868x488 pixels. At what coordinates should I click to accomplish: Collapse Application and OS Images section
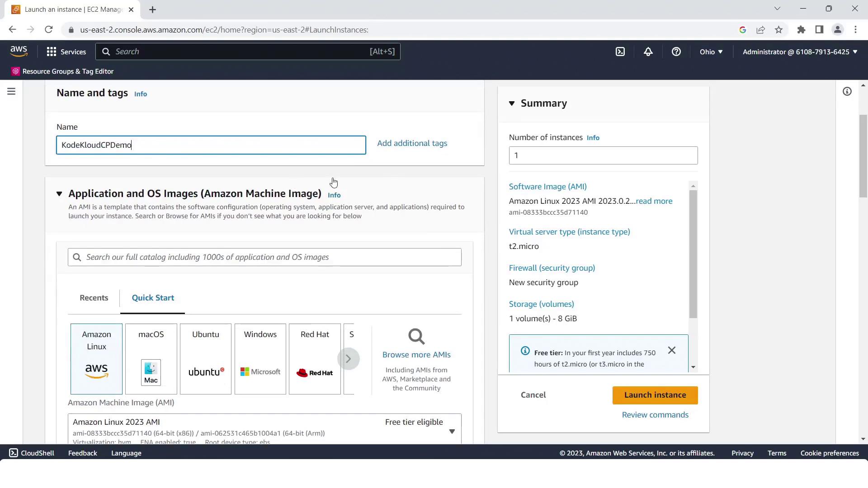pyautogui.click(x=59, y=194)
